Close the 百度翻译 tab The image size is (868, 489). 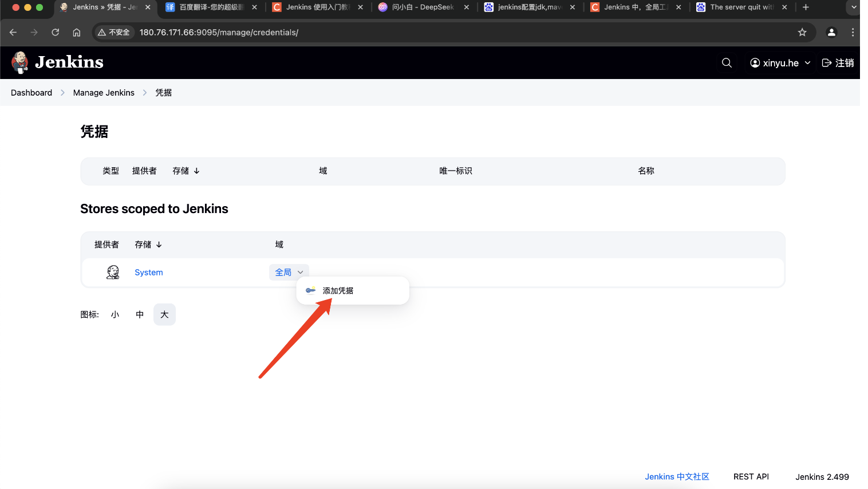(254, 7)
